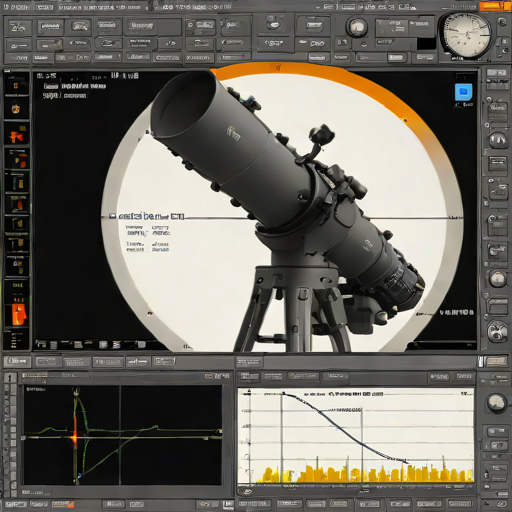Click the orange button in the title bar corner
The image size is (512, 512).
click(x=495, y=6)
